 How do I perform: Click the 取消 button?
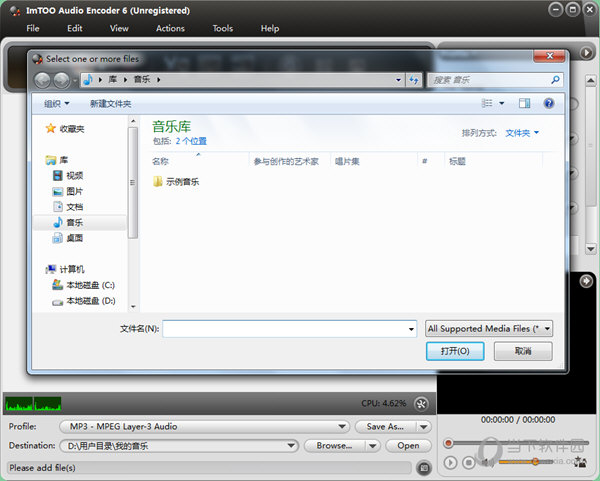523,351
